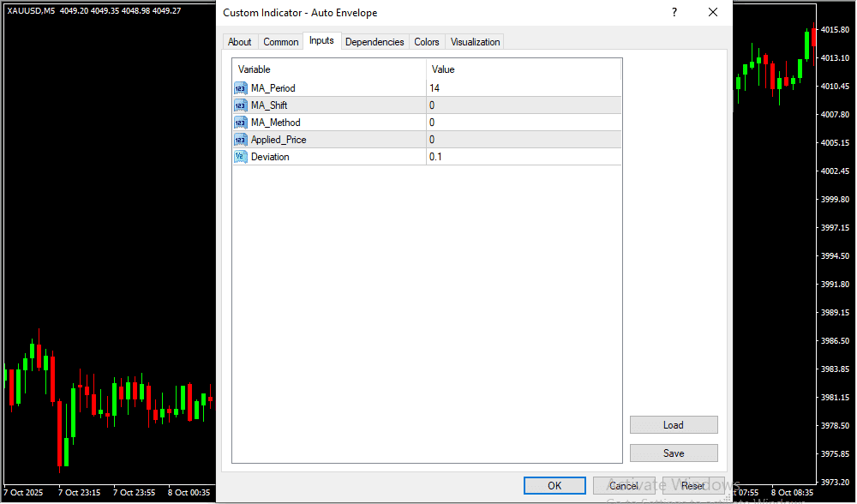Screen dimensions: 857x504
Task: Open the Visualization tab
Action: pos(475,42)
